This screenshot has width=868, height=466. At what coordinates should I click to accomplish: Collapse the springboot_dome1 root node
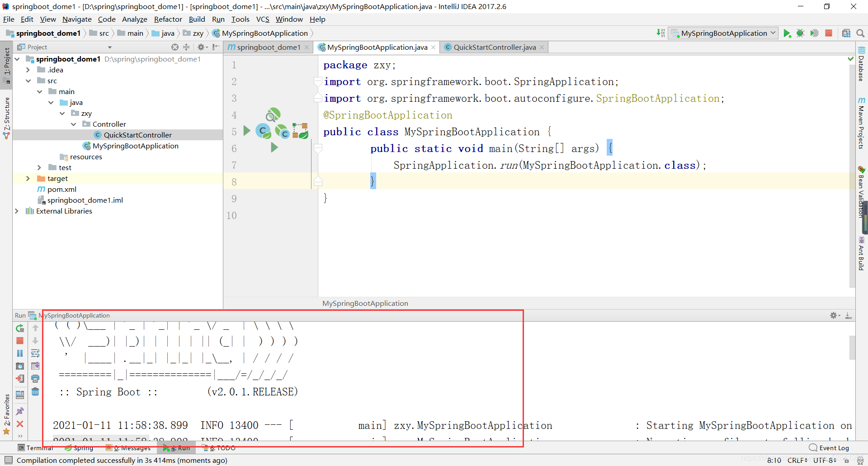17,59
